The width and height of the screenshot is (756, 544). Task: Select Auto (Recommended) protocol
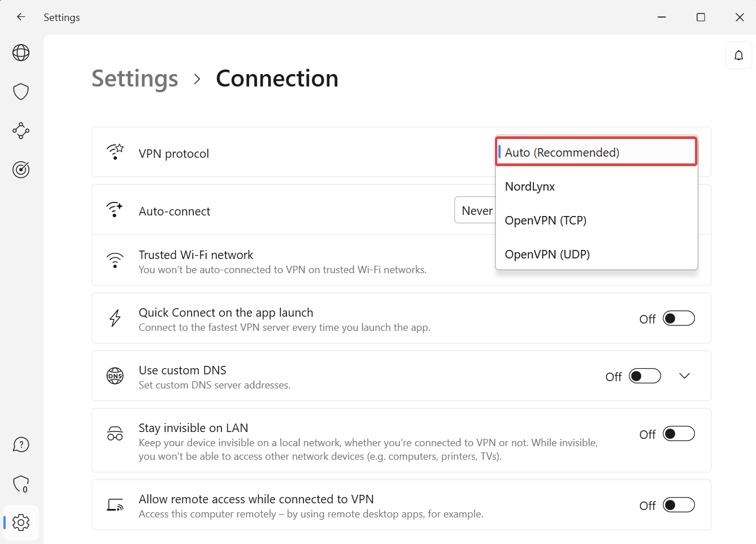(x=562, y=152)
